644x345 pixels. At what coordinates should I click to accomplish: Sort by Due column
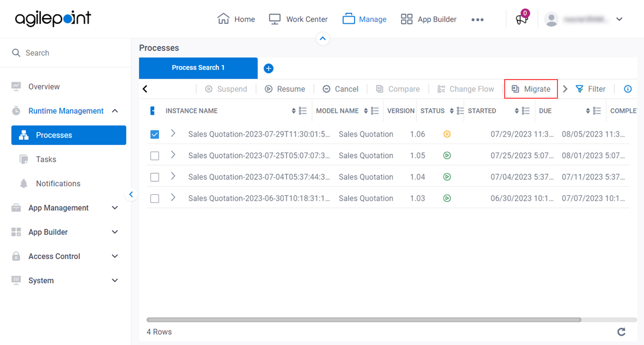point(588,111)
